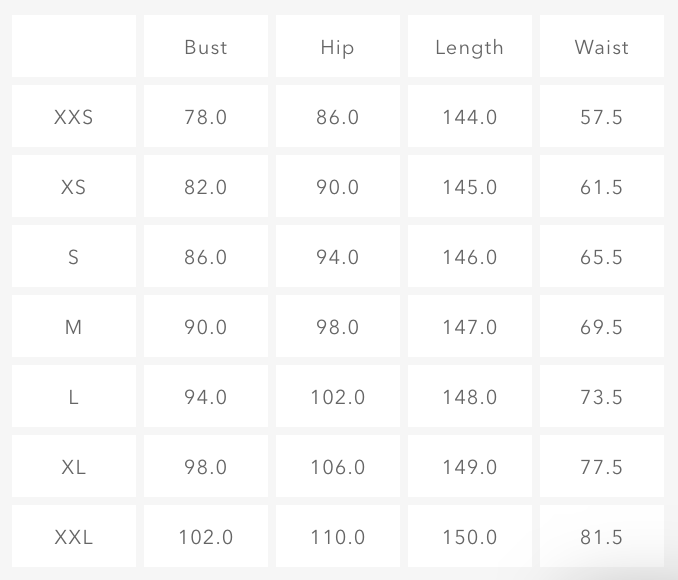Click the XXS bust value 78.0

[x=206, y=117]
